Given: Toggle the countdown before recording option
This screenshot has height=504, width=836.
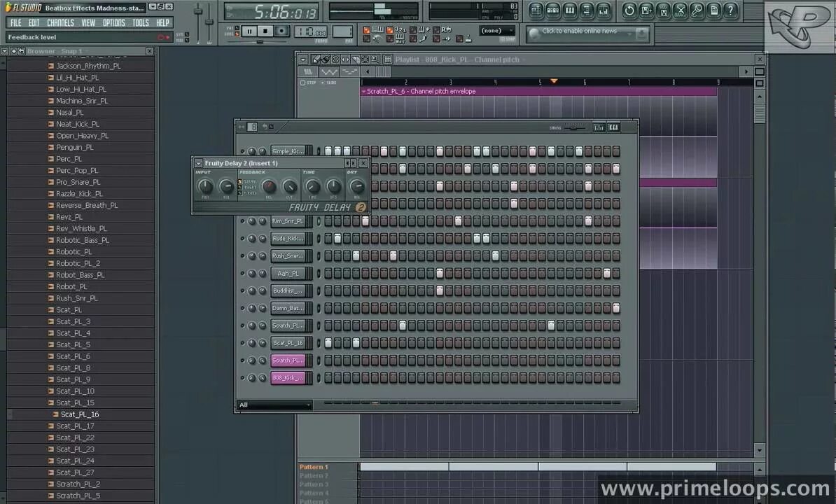Looking at the screenshot, I should tap(390, 30).
